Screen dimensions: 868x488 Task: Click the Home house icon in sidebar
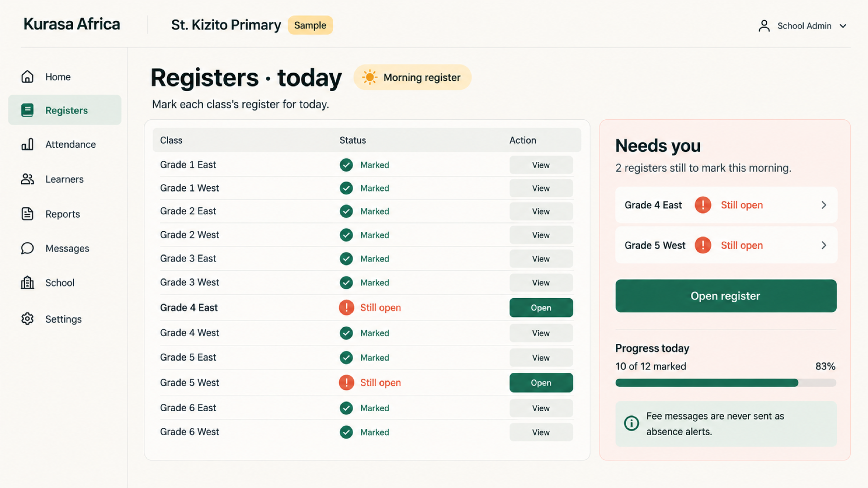pos(27,77)
